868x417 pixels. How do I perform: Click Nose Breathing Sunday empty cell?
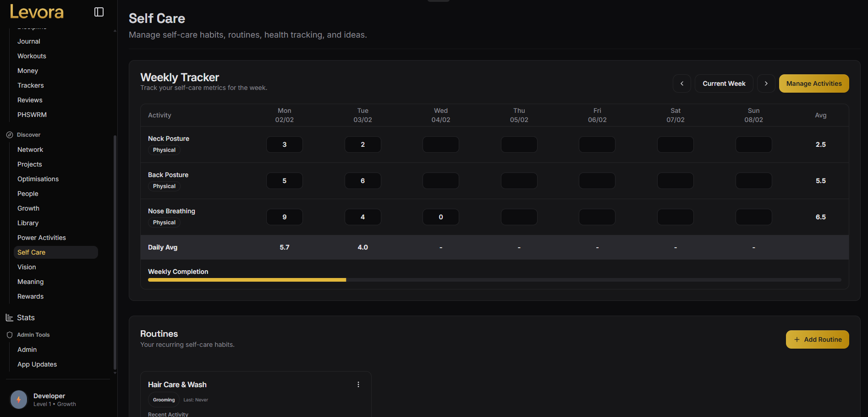(753, 217)
